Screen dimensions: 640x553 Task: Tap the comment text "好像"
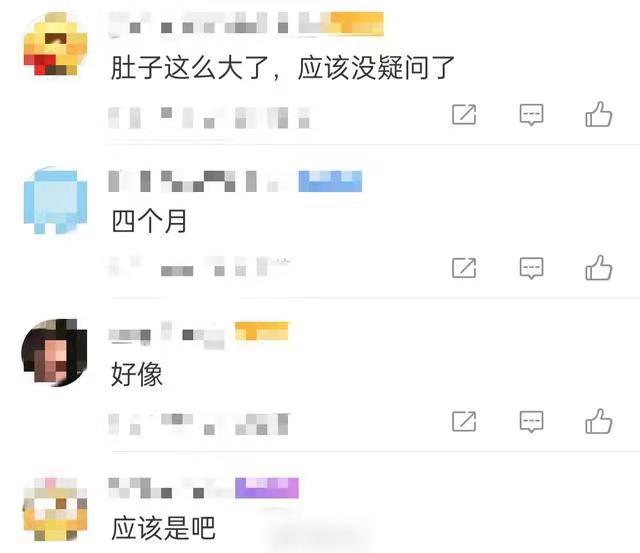(137, 374)
